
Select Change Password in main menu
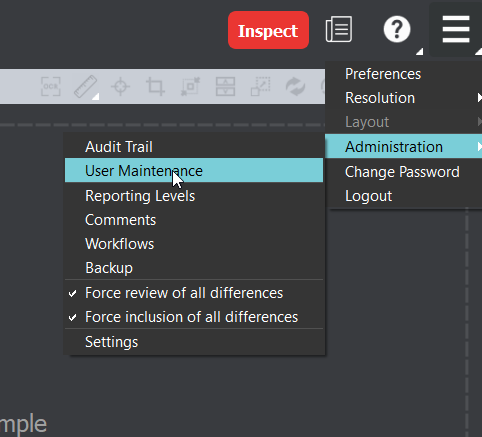tap(403, 172)
